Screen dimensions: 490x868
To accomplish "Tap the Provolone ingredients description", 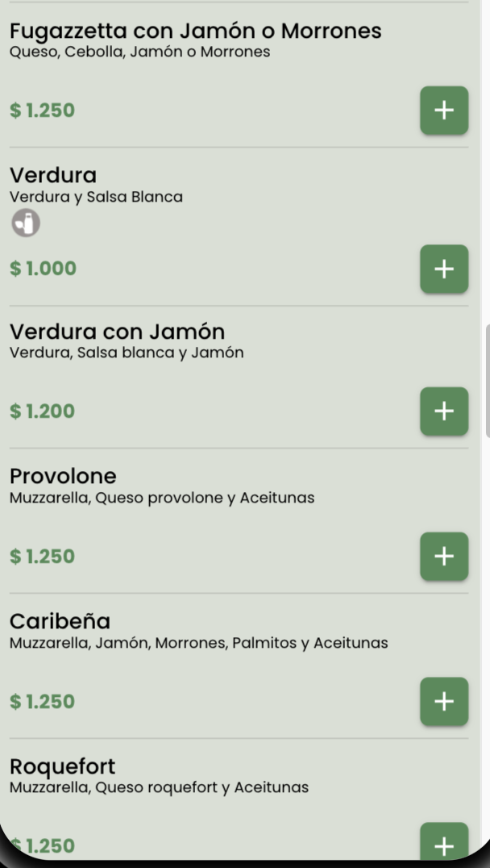I will (162, 498).
